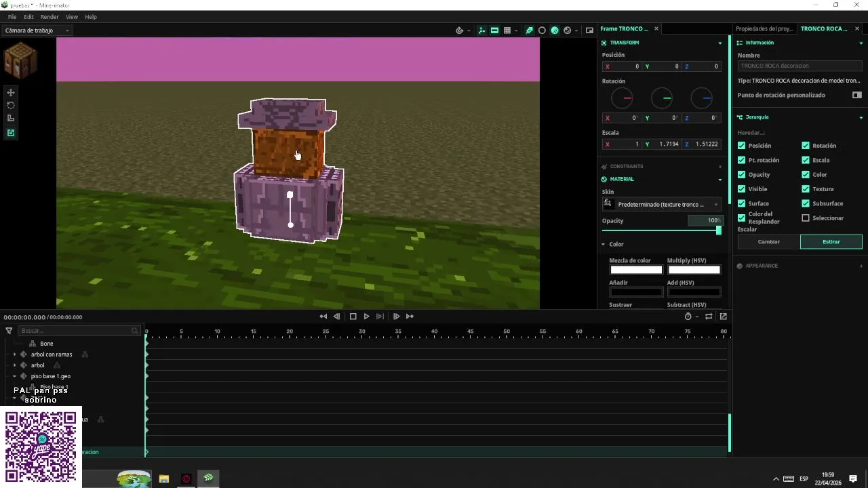The height and width of the screenshot is (488, 868).
Task: Open Mezcla de color swatch
Action: [x=636, y=270]
